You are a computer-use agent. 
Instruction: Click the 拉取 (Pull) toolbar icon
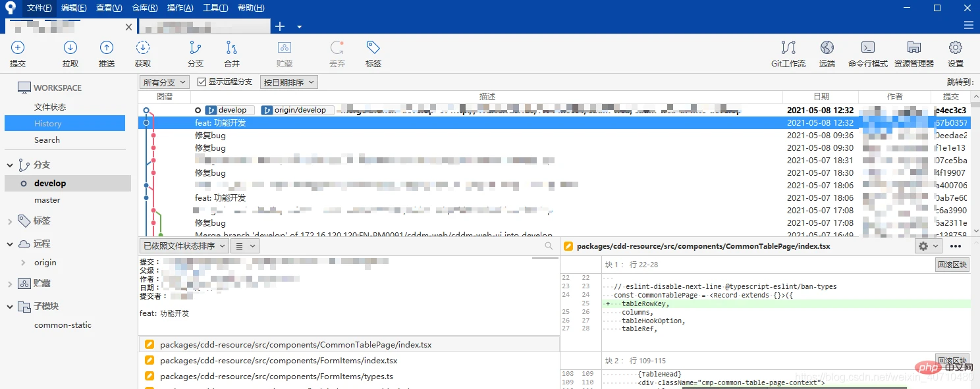pos(70,48)
